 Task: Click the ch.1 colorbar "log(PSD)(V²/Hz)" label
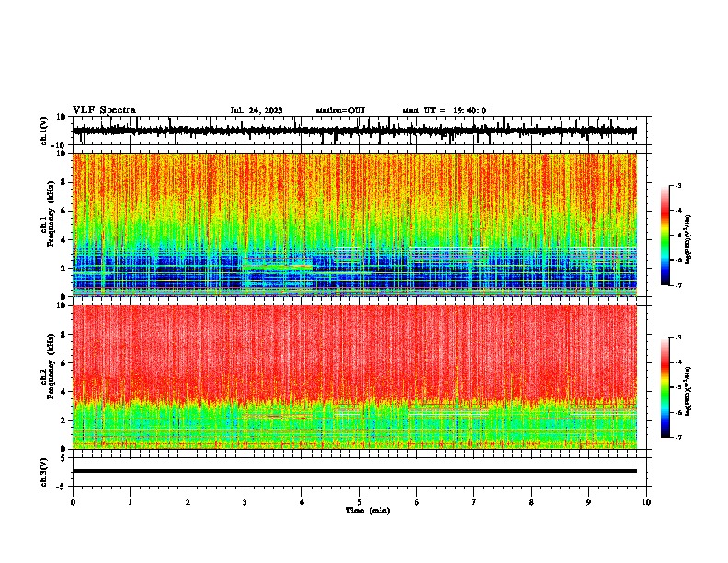[x=688, y=240]
